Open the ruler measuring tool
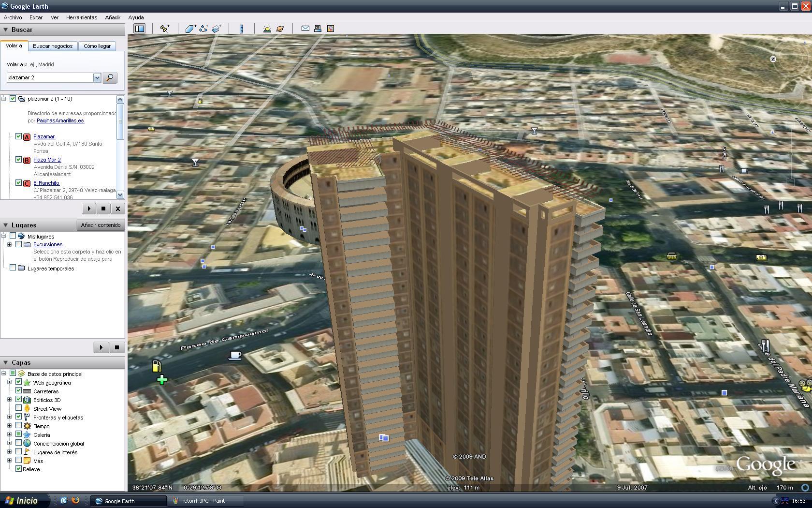812x508 pixels. 241,29
